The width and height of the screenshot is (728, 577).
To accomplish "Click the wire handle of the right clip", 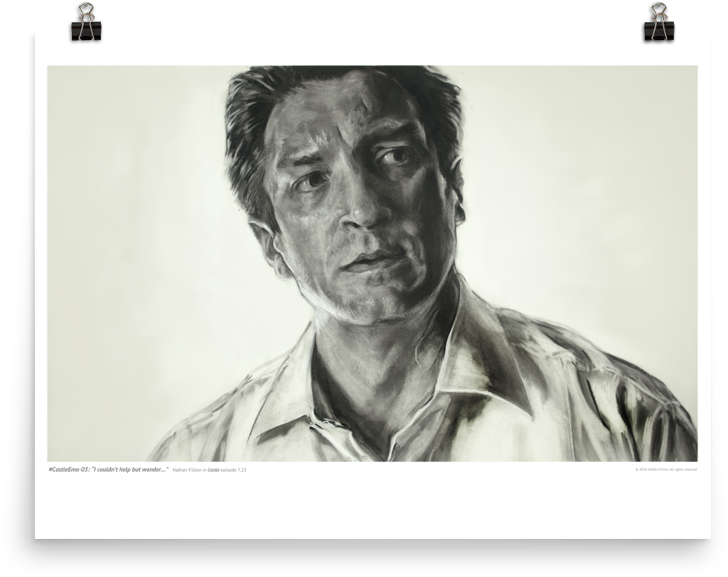I will pyautogui.click(x=659, y=12).
